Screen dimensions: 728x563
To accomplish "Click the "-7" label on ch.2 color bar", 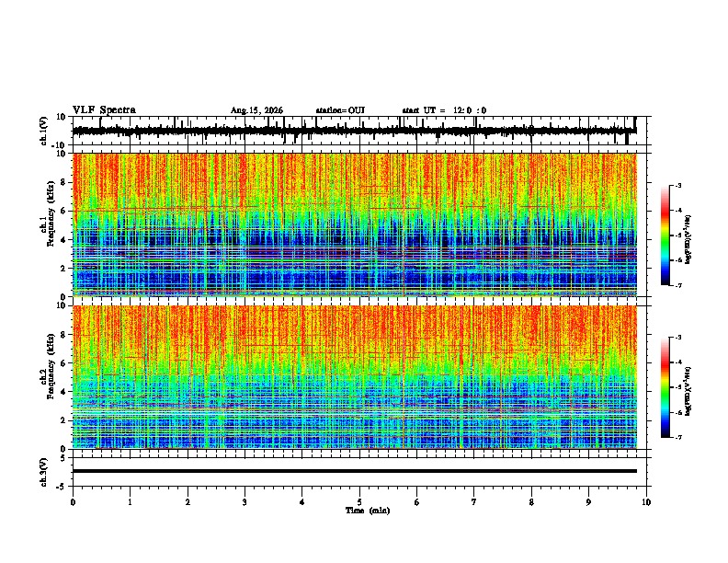I will click(x=678, y=438).
